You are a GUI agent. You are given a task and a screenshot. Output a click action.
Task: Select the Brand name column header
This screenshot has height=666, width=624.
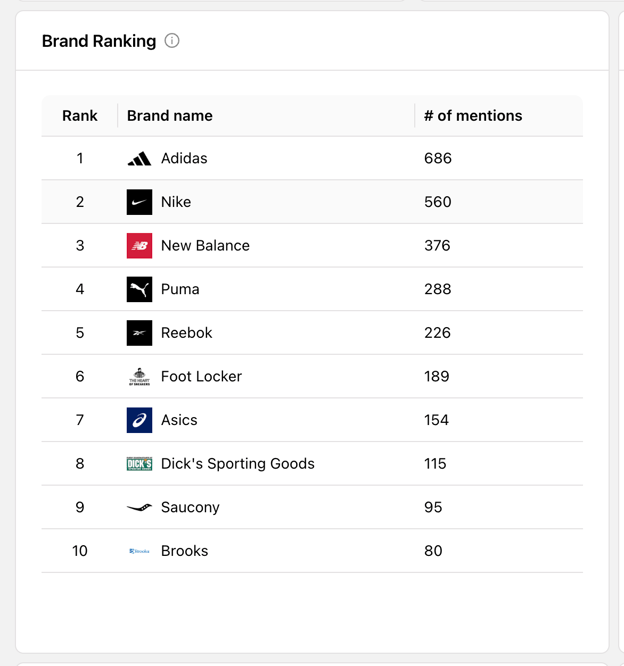click(169, 116)
